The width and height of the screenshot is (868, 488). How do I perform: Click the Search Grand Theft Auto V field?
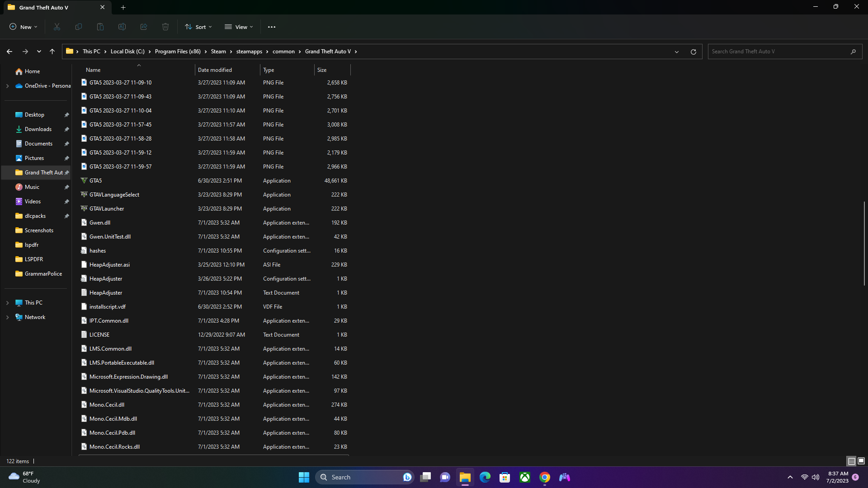(x=778, y=52)
